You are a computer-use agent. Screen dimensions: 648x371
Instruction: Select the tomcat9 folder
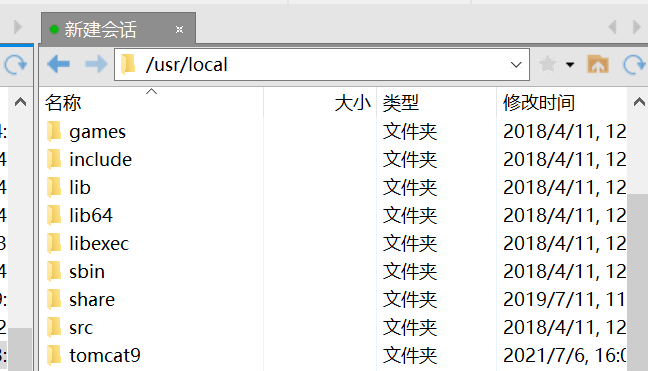(105, 355)
